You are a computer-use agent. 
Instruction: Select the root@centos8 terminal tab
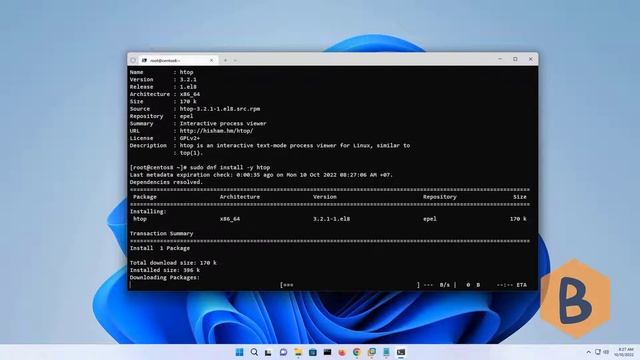pyautogui.click(x=178, y=60)
